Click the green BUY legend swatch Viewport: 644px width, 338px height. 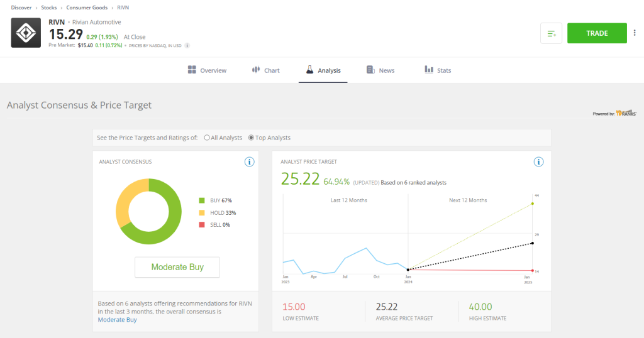click(202, 200)
